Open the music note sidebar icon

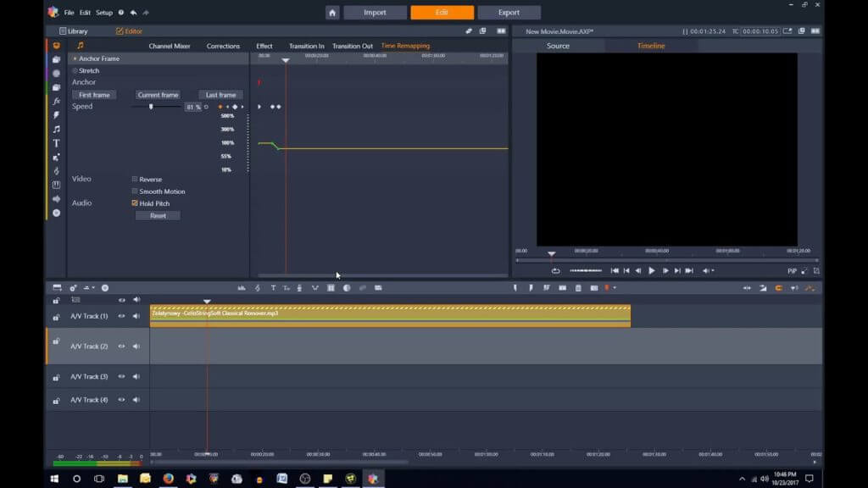[x=56, y=130]
